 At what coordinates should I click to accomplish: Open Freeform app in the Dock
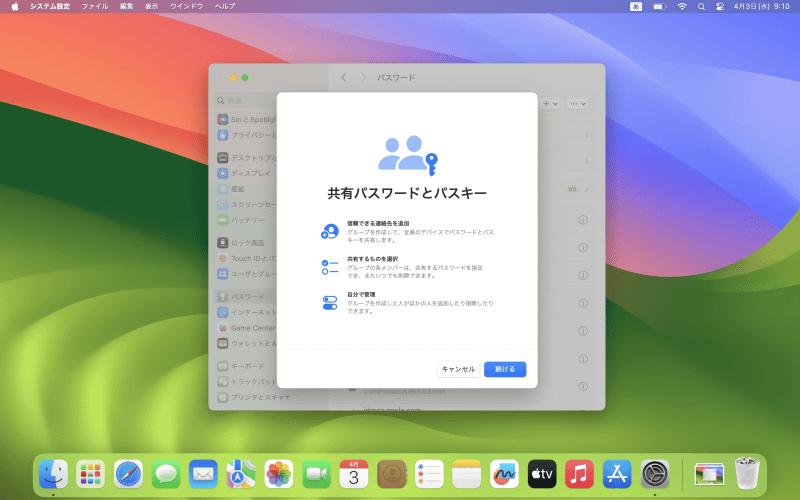pos(504,474)
